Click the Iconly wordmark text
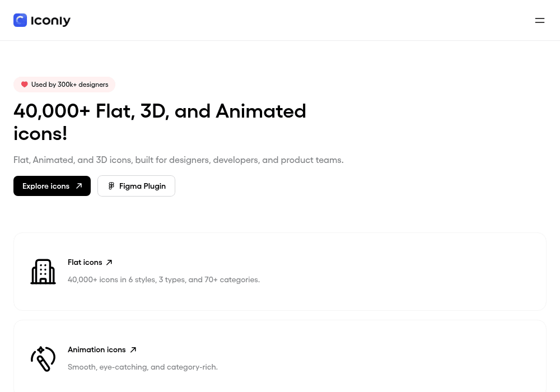Image resolution: width=560 pixels, height=392 pixels. pos(51,21)
